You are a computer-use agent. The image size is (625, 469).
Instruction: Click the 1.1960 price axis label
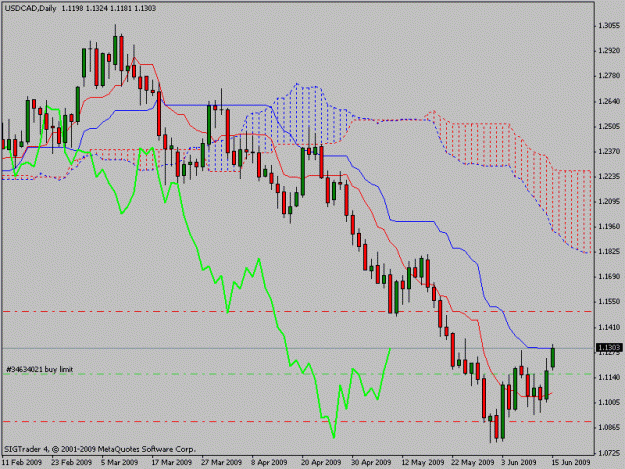click(609, 226)
